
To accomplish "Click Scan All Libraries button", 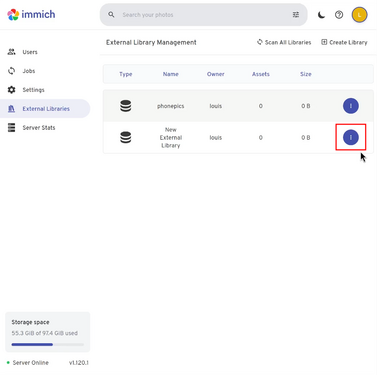I will tap(284, 42).
